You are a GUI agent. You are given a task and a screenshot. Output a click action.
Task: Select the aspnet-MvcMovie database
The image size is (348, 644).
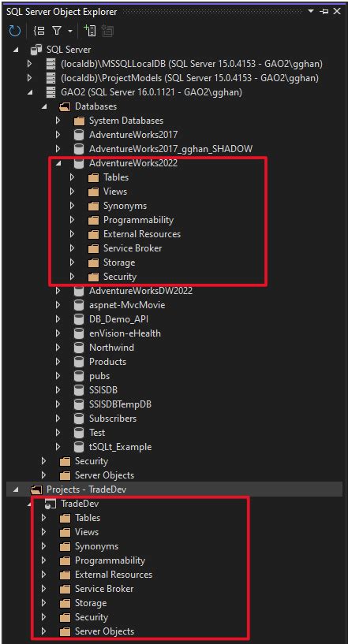point(127,305)
